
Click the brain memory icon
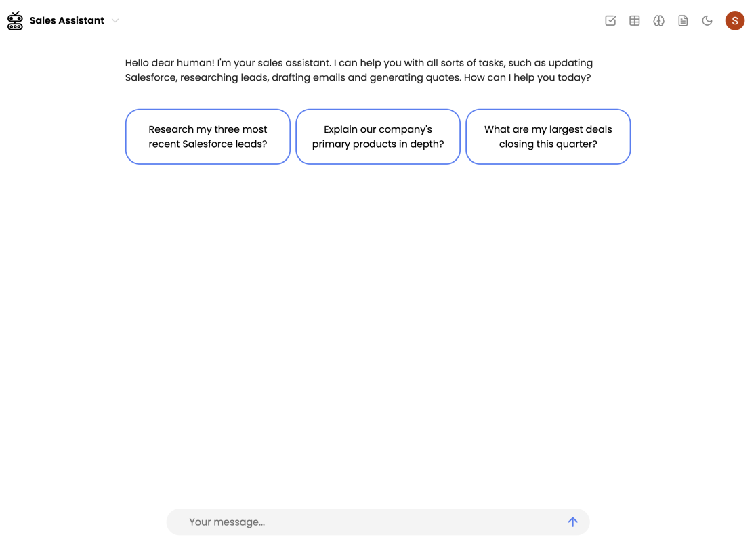point(658,20)
